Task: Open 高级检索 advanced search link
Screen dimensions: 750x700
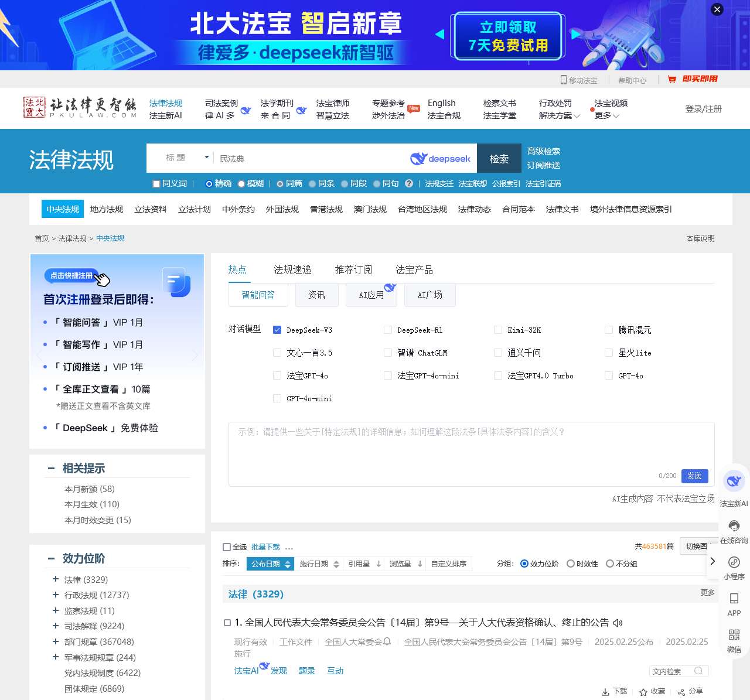Action: pyautogui.click(x=544, y=151)
